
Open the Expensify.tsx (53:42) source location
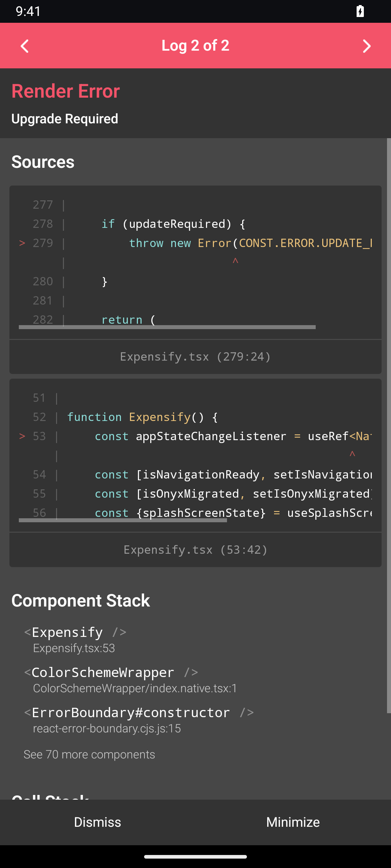[195, 550]
